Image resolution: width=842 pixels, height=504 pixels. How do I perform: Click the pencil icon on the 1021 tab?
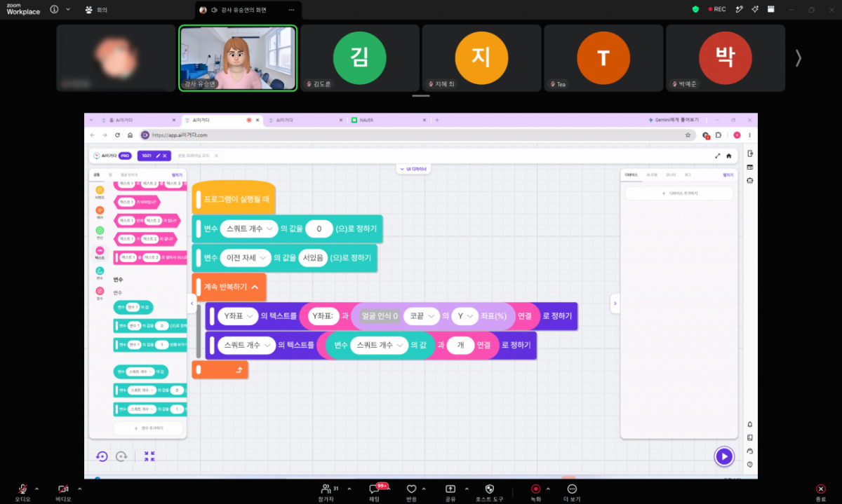pos(158,156)
